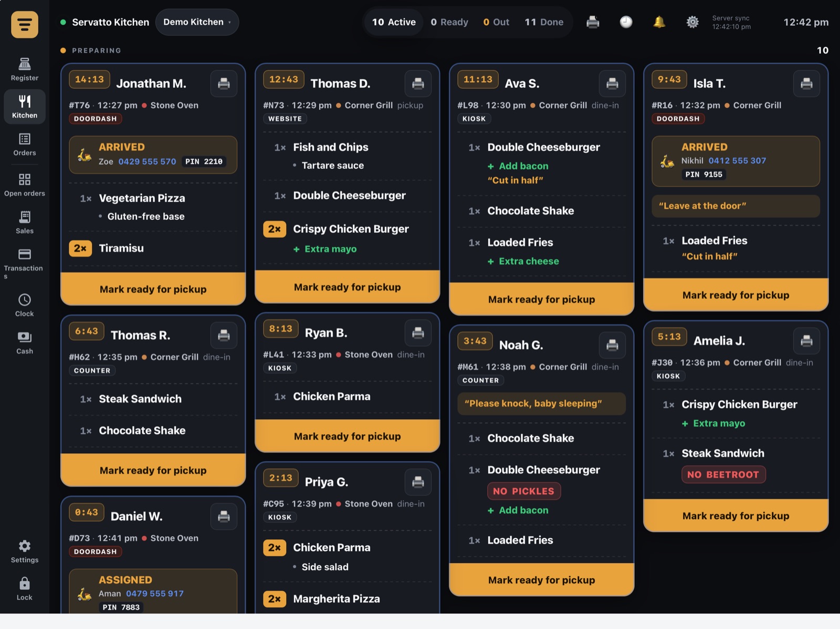Mark Jonathan M.'s order ready for pickup
This screenshot has width=840, height=629.
[x=153, y=289]
